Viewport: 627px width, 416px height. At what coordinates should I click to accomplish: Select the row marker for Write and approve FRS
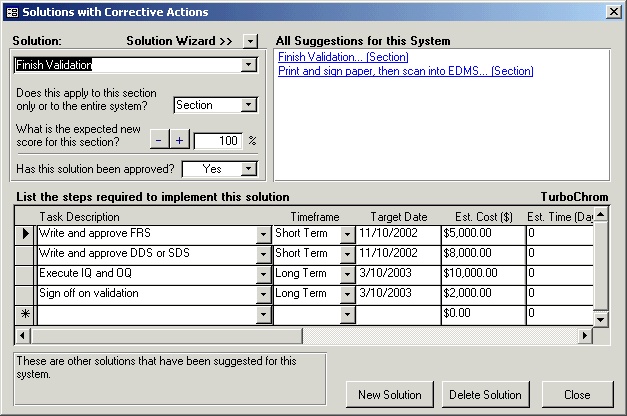[x=24, y=234]
